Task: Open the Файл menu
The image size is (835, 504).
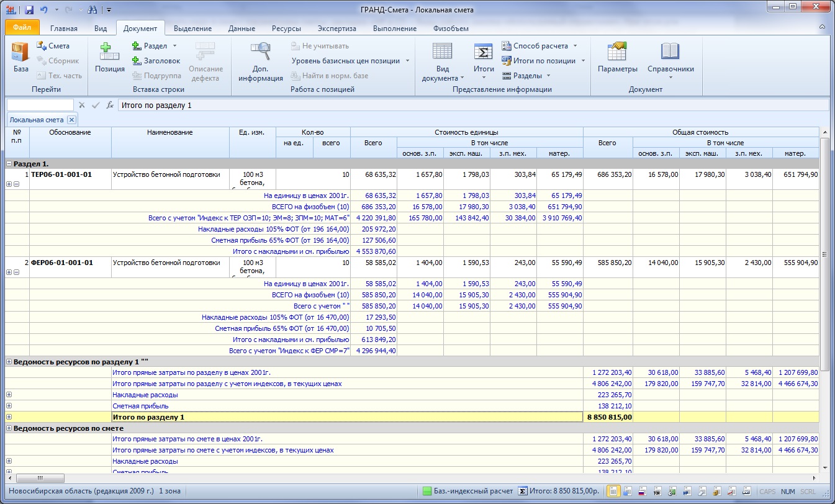Action: tap(22, 28)
